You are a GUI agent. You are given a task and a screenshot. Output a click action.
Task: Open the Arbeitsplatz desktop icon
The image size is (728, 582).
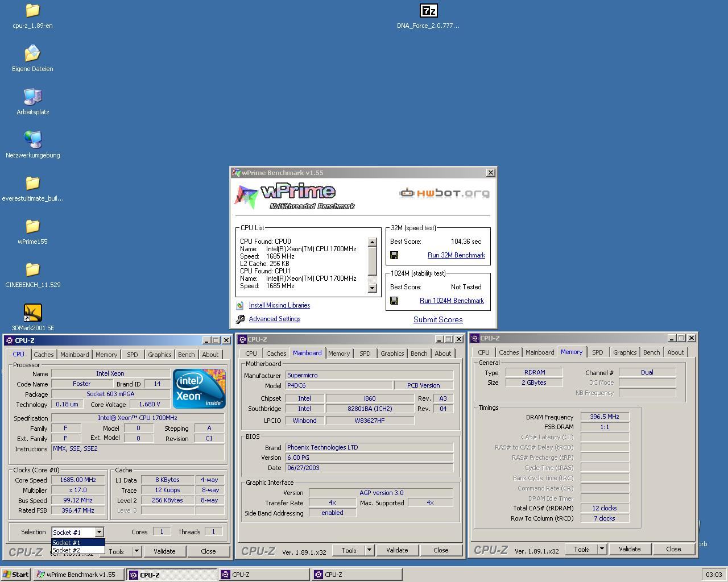32,97
